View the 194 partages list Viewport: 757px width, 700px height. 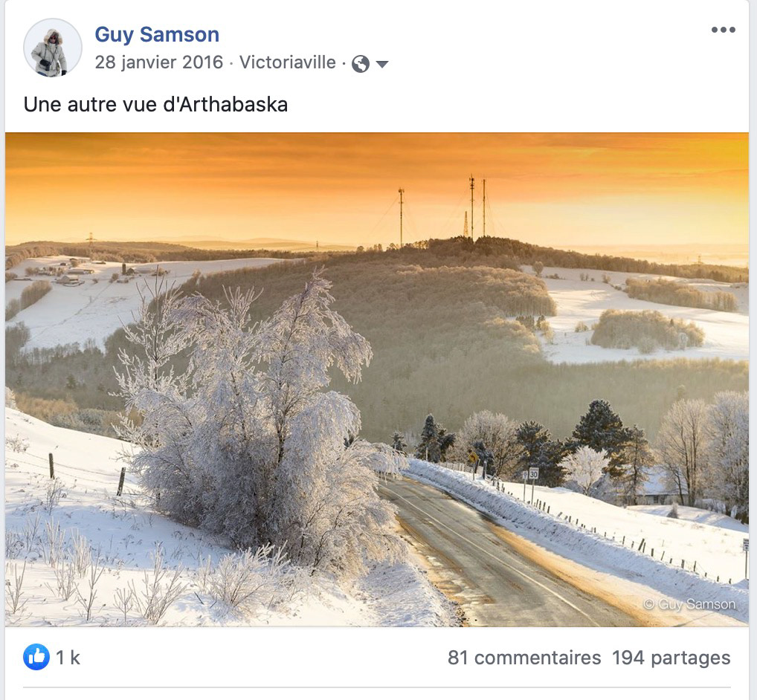click(671, 658)
